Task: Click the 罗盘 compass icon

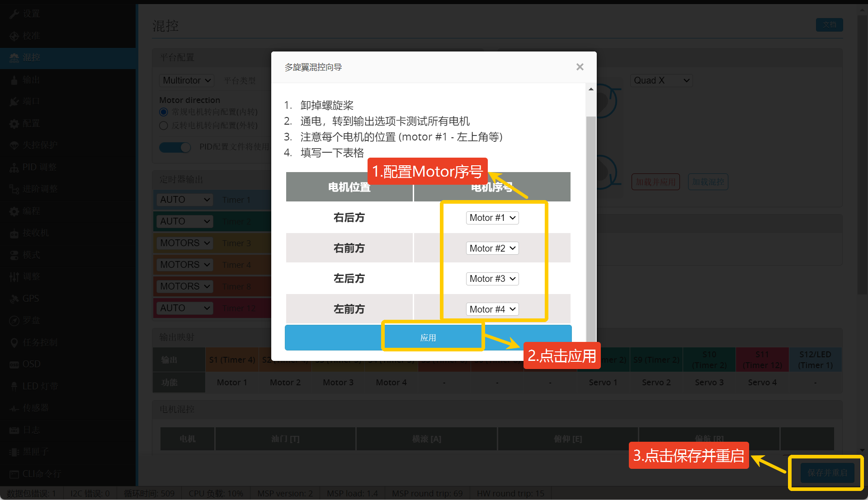Action: coord(14,321)
